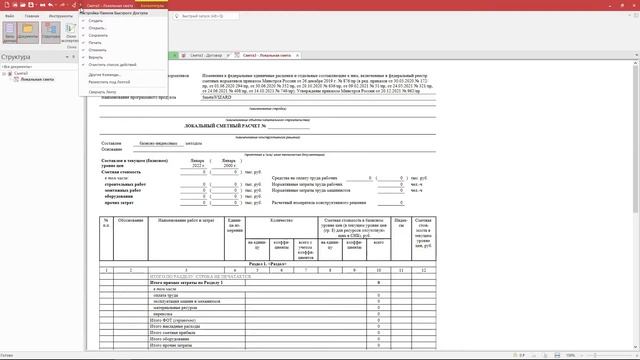Click the Итого сметная прибыль row
Viewport: 640px width, 360px height.
coord(267,333)
